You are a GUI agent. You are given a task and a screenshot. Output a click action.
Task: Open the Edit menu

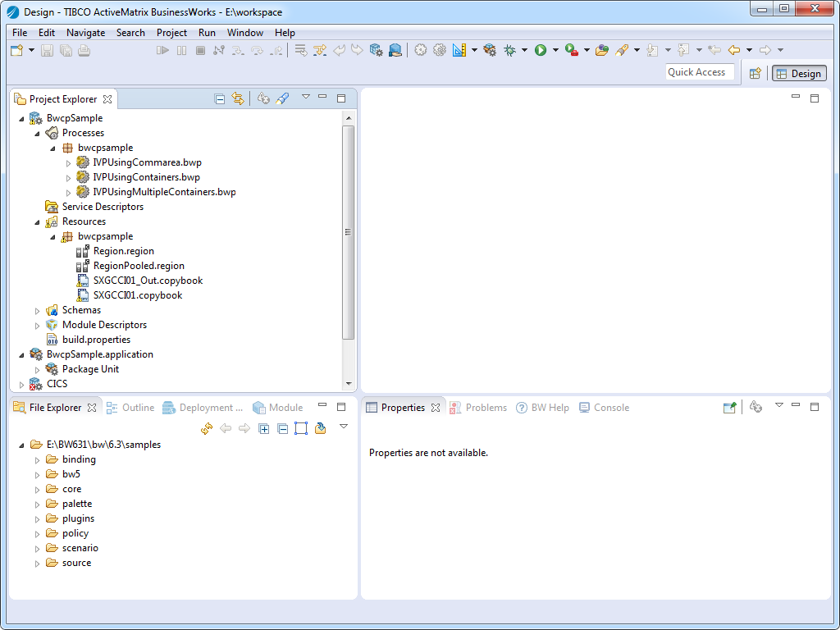pyautogui.click(x=47, y=33)
